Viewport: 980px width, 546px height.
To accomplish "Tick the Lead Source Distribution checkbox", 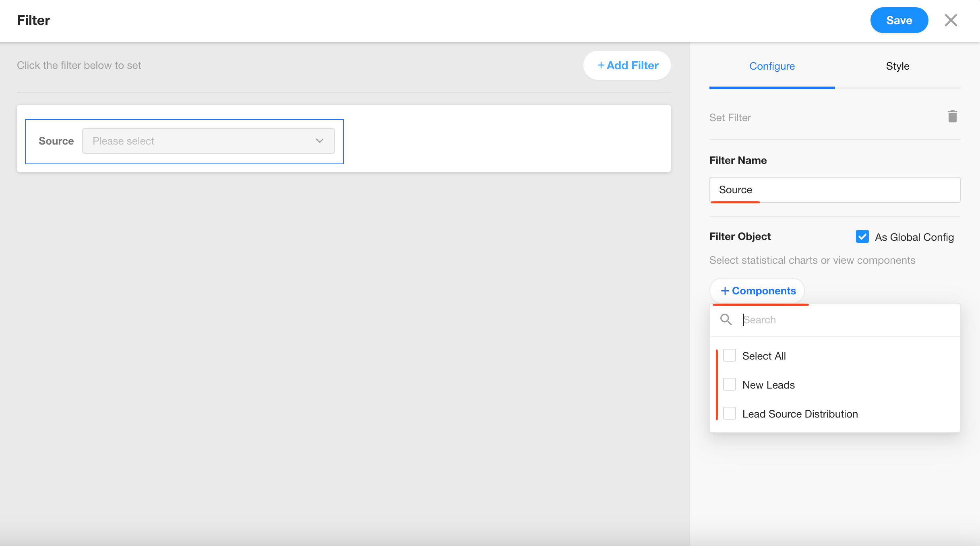I will point(730,414).
